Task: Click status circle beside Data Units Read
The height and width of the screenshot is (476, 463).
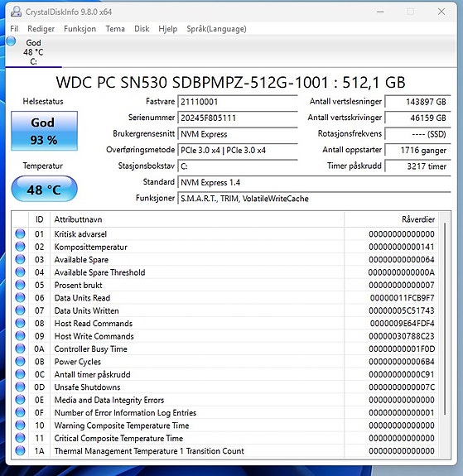Action: (20, 297)
